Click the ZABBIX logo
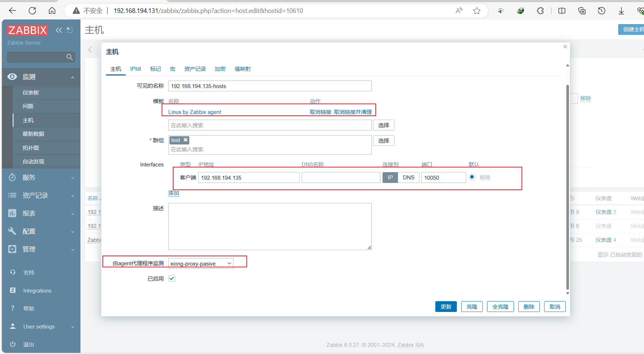644x354 pixels. click(x=27, y=30)
